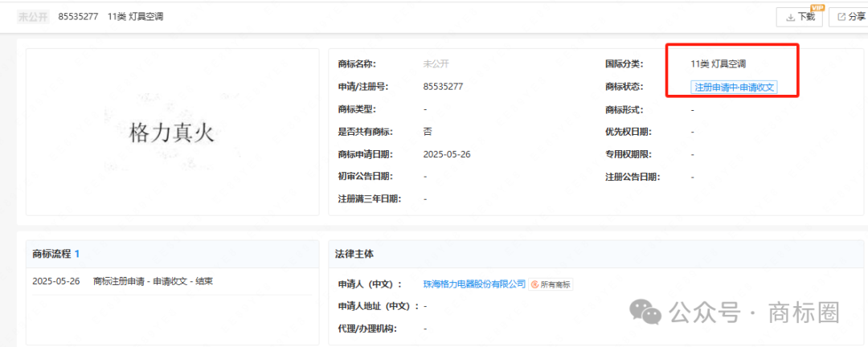This screenshot has height=347, width=868.
Task: Click the 申请人地址（中文） label
Action: tap(378, 306)
